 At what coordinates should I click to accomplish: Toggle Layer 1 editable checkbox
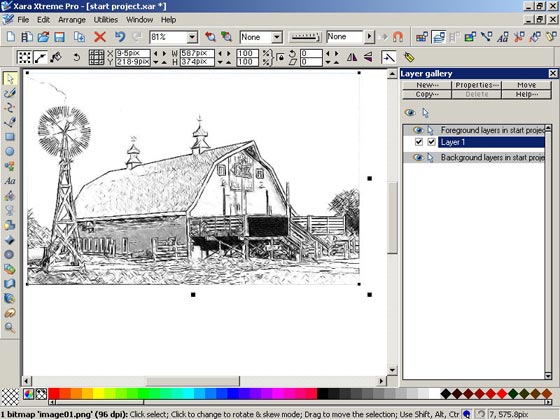[x=431, y=142]
